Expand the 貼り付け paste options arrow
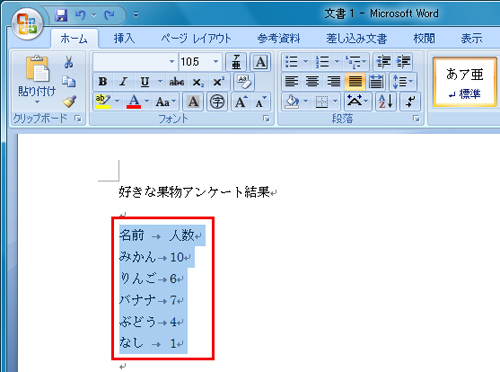The height and width of the screenshot is (372, 500). [x=37, y=102]
